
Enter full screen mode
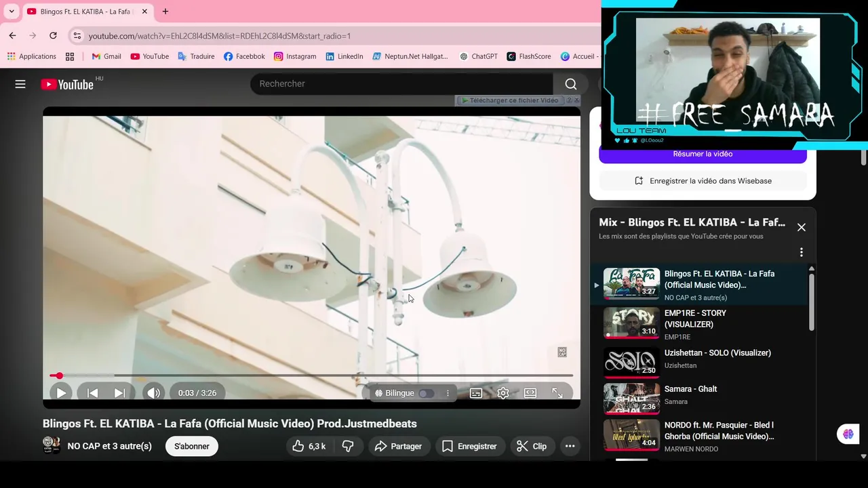[x=557, y=393]
